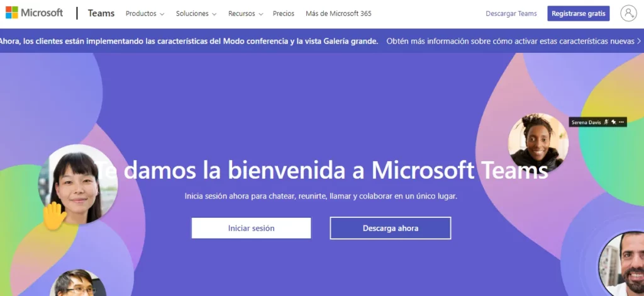
Task: Click the pin icon on Serena Davis label
Action: point(613,122)
